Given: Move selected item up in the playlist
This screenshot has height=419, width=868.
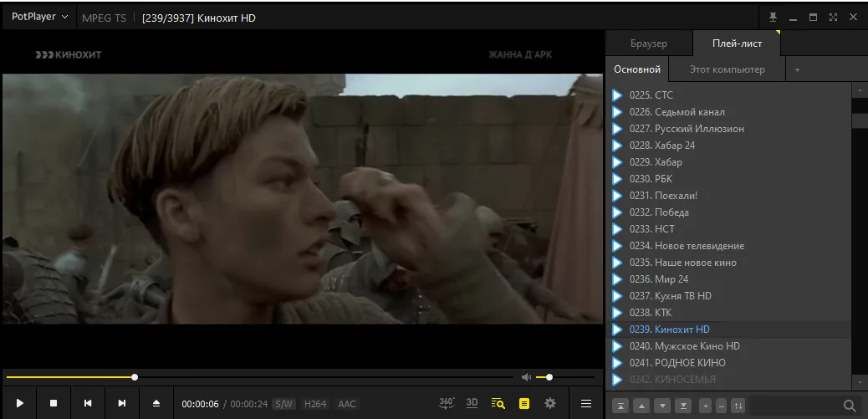Looking at the screenshot, I should coord(641,406).
